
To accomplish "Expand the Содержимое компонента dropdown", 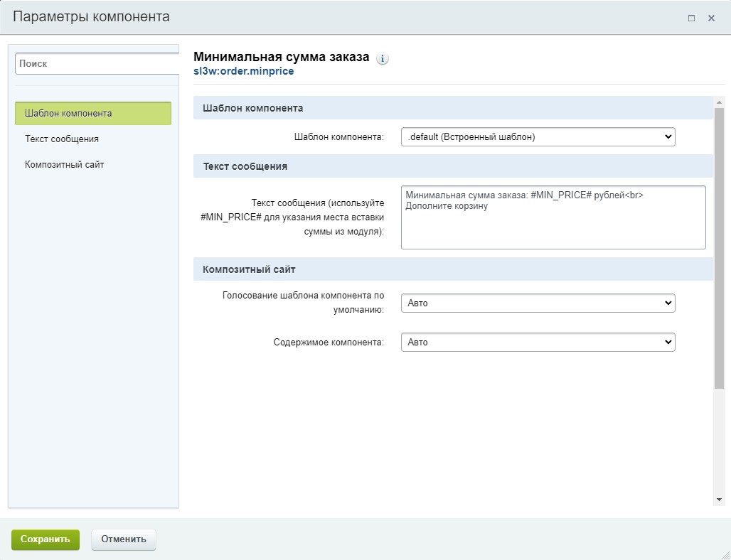I will 538,342.
